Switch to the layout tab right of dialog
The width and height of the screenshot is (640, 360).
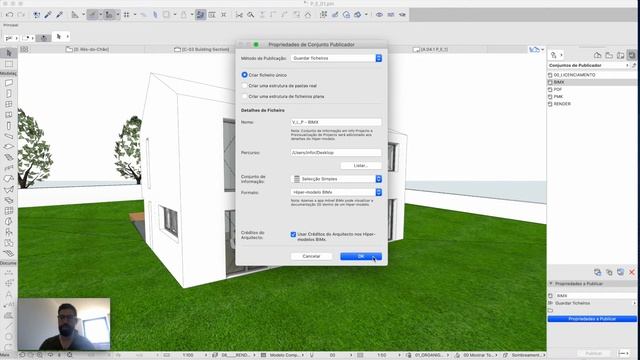coord(431,49)
